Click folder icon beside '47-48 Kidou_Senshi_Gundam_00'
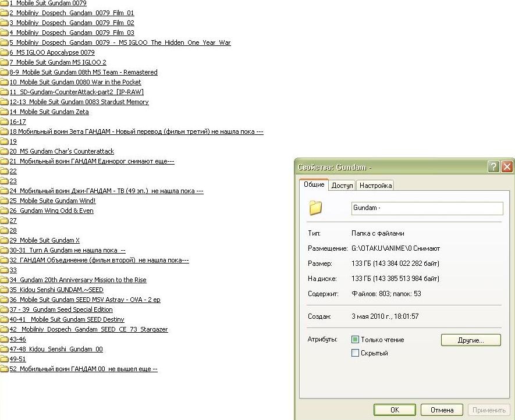This screenshot has height=420, width=515. 4,349
